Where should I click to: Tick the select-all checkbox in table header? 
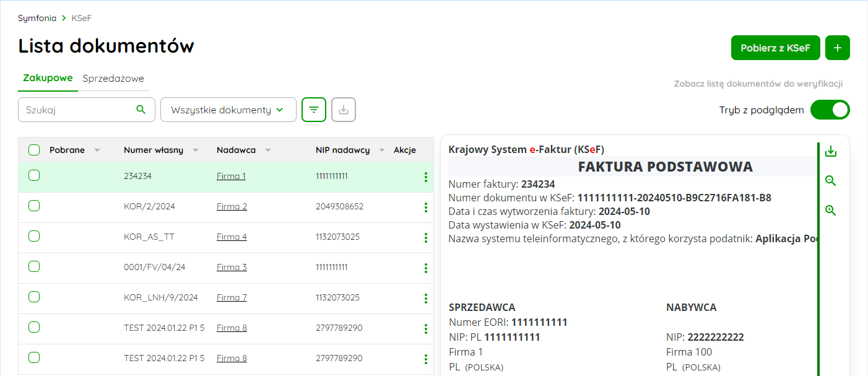click(x=34, y=150)
